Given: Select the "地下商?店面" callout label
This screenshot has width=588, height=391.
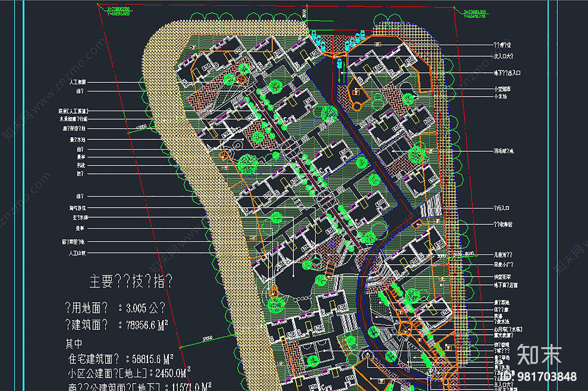Looking at the screenshot, I should click(506, 285).
